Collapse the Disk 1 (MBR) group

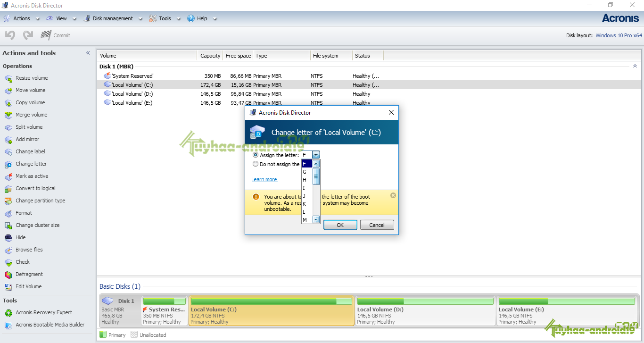coord(635,67)
